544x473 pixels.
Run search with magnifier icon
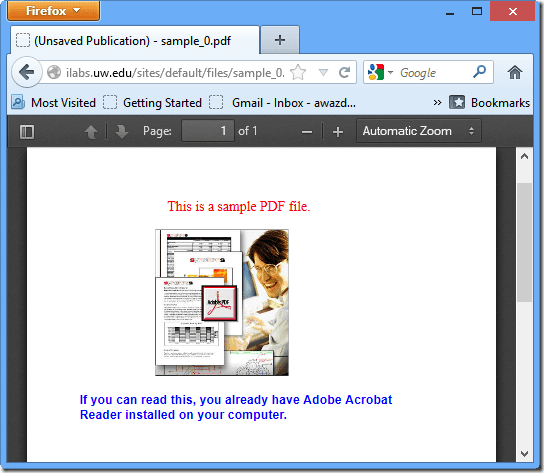pyautogui.click(x=479, y=72)
